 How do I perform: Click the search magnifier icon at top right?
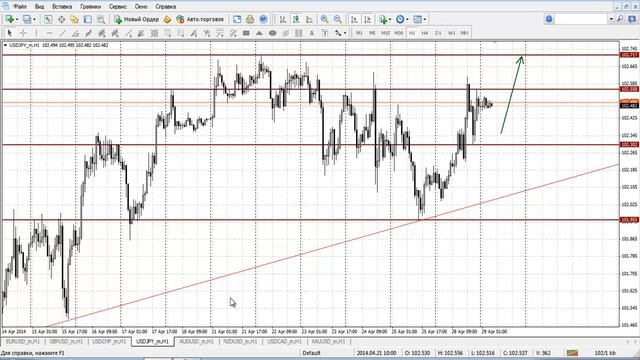pyautogui.click(x=620, y=19)
